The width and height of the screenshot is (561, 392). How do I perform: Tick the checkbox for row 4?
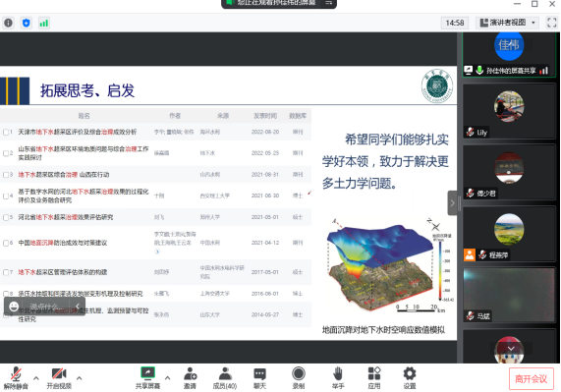6,196
